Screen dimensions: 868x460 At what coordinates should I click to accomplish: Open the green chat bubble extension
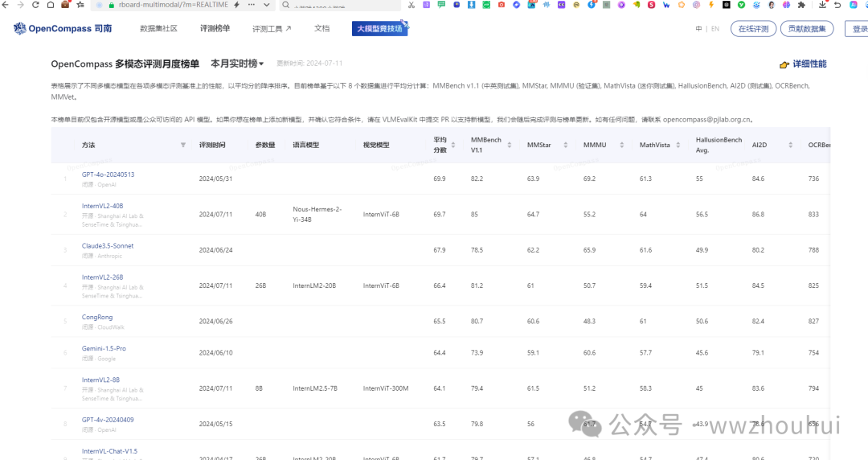(441, 5)
